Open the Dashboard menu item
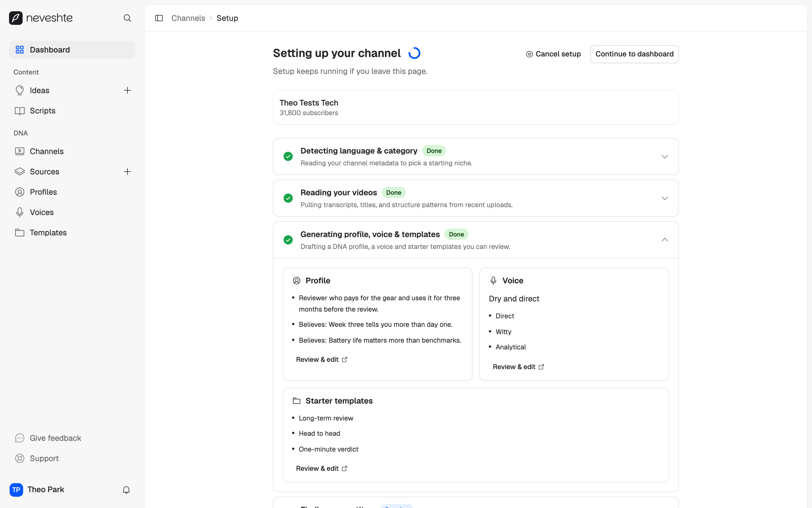 pyautogui.click(x=72, y=50)
